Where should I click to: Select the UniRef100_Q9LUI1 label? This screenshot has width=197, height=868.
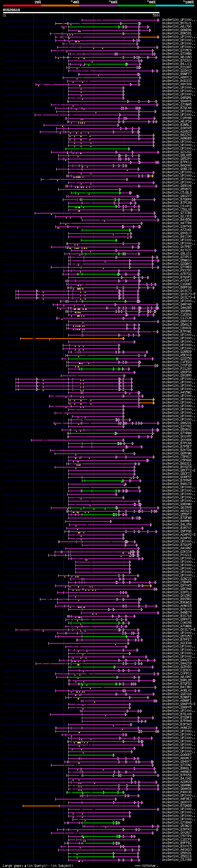click(x=177, y=254)
